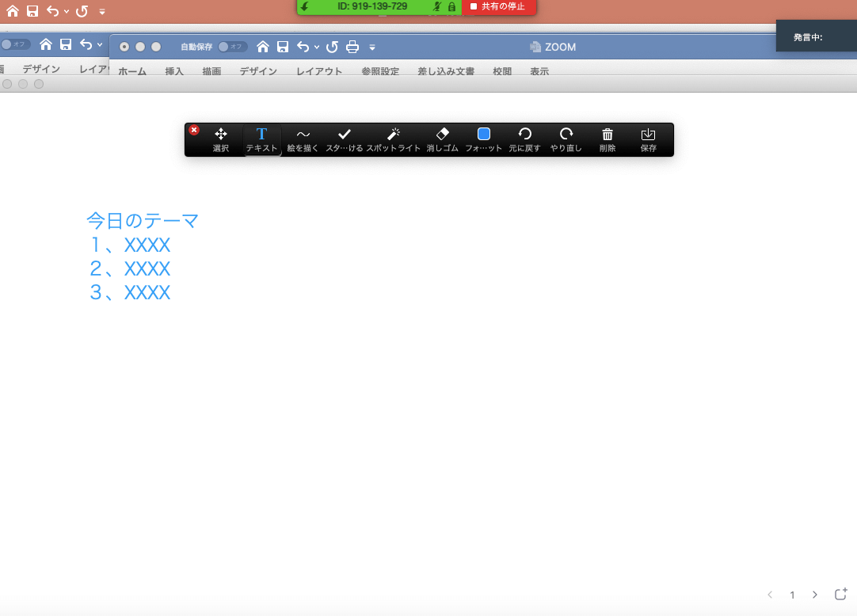Choose the 選択 (Select) move tool
The height and width of the screenshot is (616, 857).
221,139
